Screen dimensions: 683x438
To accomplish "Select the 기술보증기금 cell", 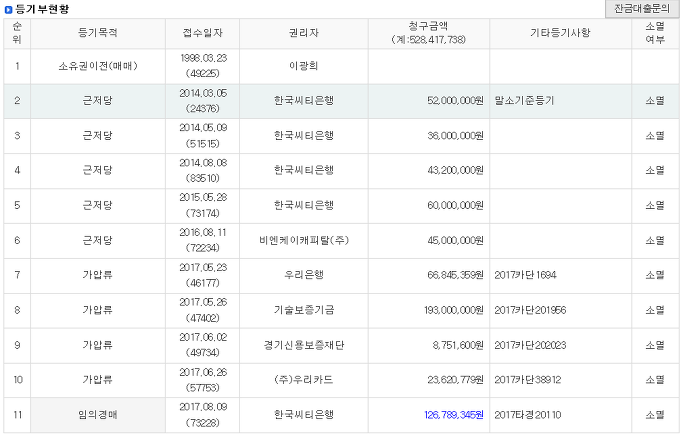I will click(x=304, y=310).
